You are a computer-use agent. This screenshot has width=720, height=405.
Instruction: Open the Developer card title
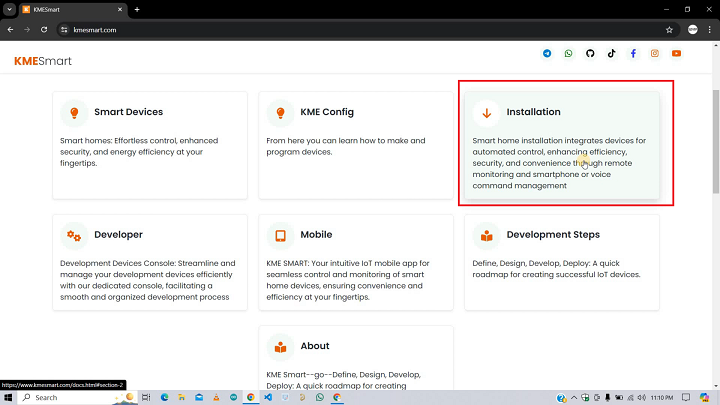(118, 235)
